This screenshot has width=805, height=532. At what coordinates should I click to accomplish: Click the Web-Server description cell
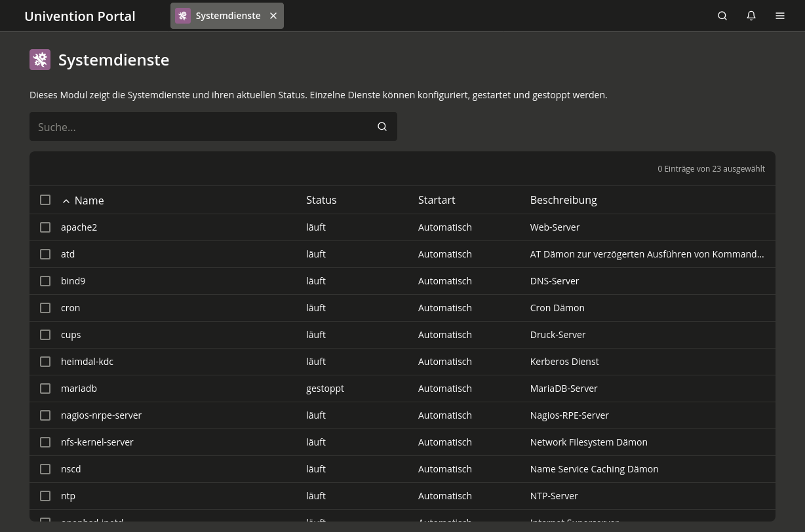coord(555,227)
